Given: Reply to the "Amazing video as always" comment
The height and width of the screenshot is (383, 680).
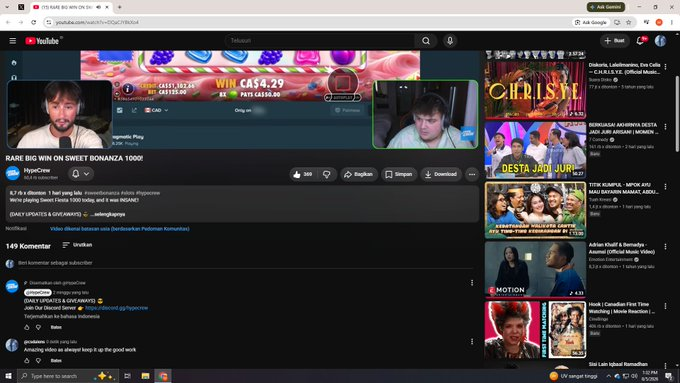Looking at the screenshot, I should click(56, 361).
